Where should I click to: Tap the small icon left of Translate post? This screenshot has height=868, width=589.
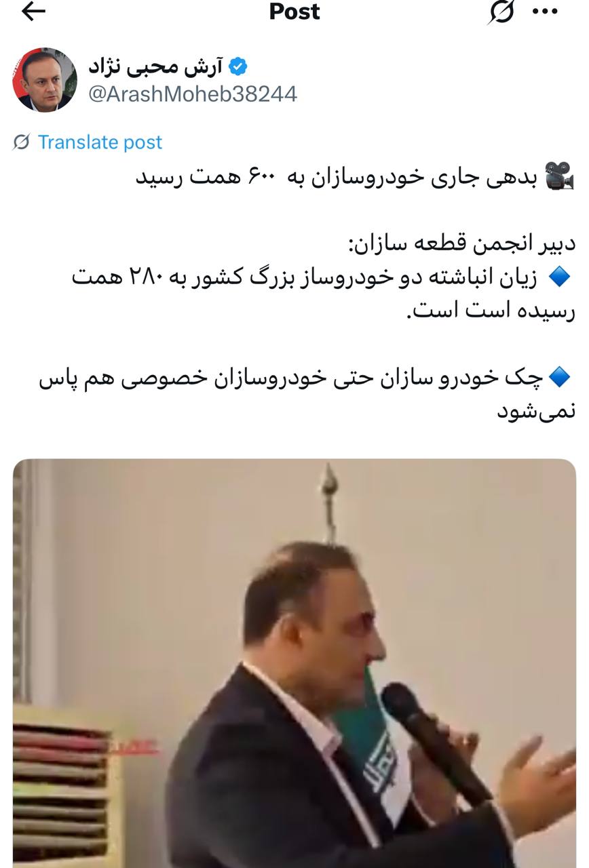(x=22, y=142)
